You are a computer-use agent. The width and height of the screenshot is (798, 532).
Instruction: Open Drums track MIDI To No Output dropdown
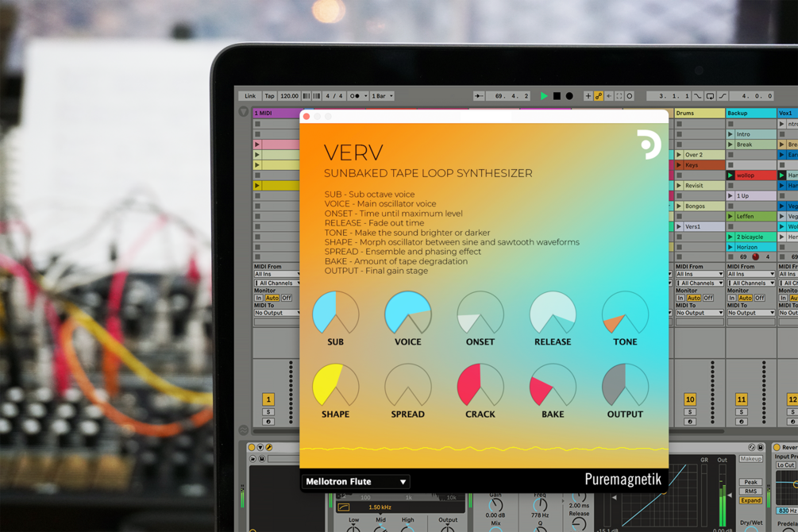pos(700,313)
